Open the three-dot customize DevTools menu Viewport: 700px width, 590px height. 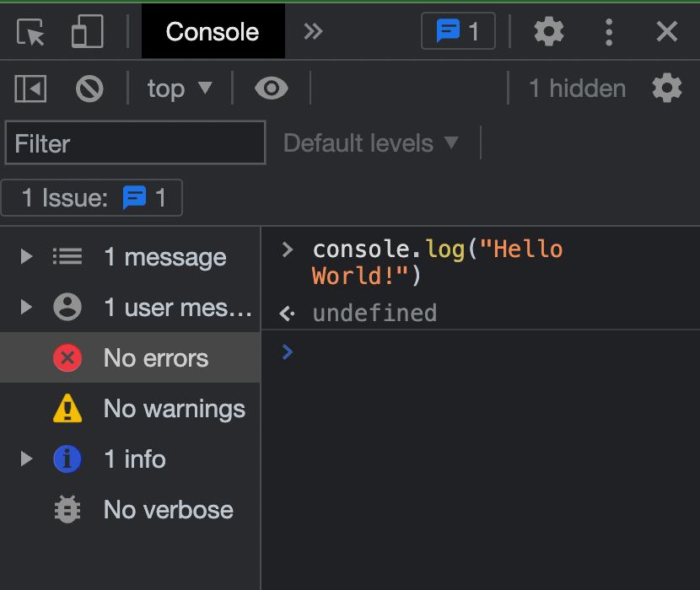(609, 32)
